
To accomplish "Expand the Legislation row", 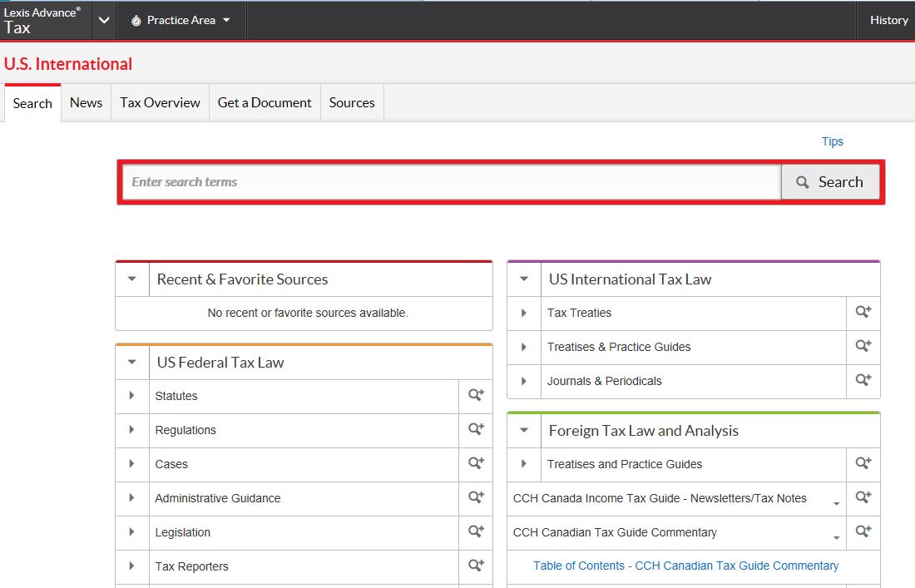I will (x=132, y=532).
